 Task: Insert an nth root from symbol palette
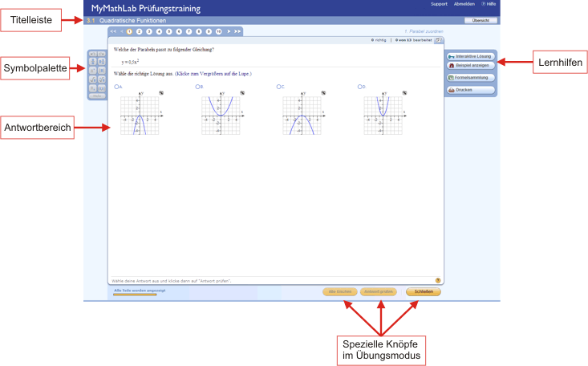click(x=102, y=79)
